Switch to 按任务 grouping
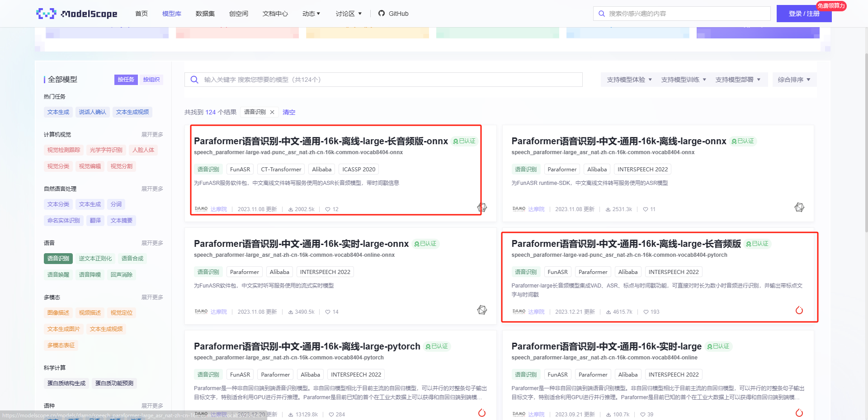 point(126,80)
